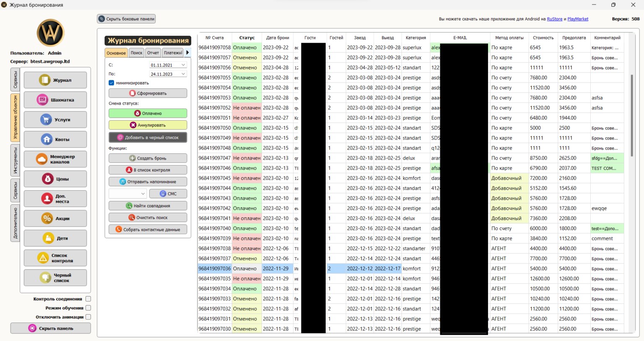Open the Дети icon
644x341 pixels.
click(48, 238)
